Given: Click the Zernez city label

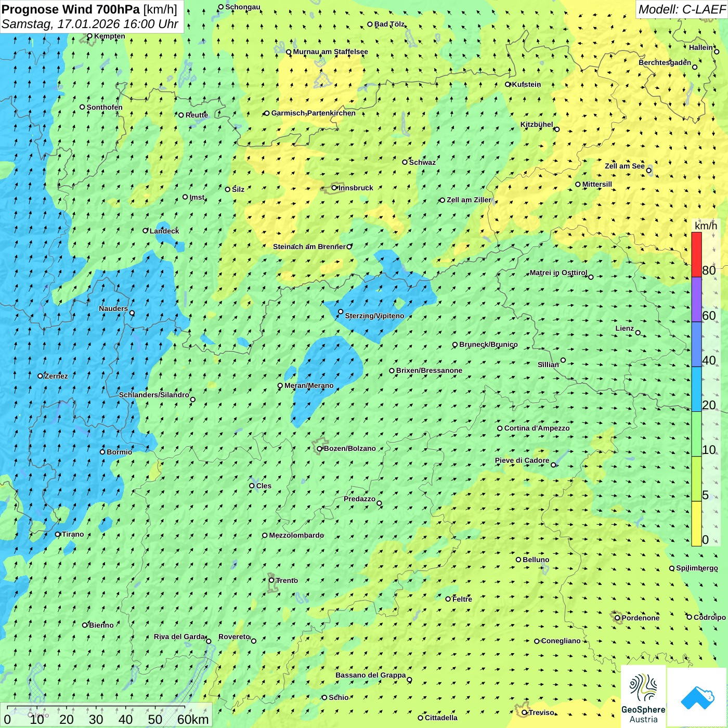Looking at the screenshot, I should tap(56, 376).
